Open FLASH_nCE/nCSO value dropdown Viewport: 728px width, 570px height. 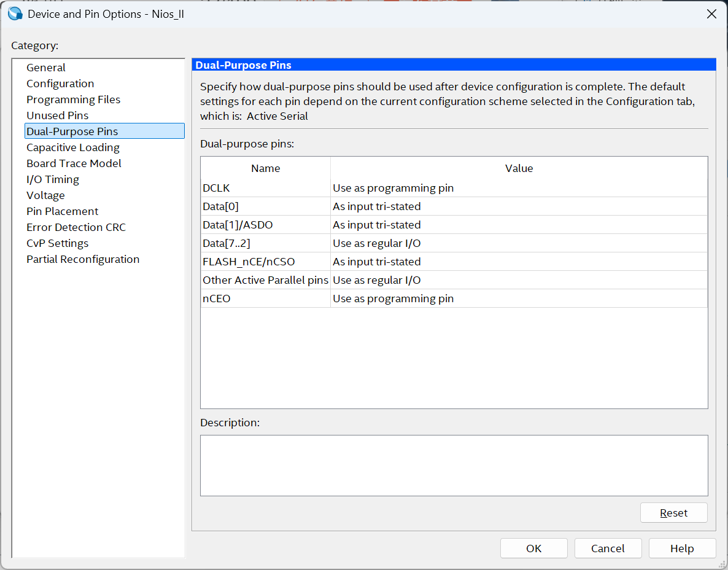519,262
